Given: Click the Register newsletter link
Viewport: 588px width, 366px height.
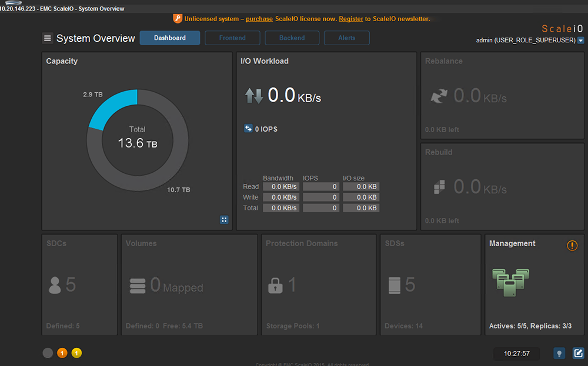Looking at the screenshot, I should [x=351, y=19].
